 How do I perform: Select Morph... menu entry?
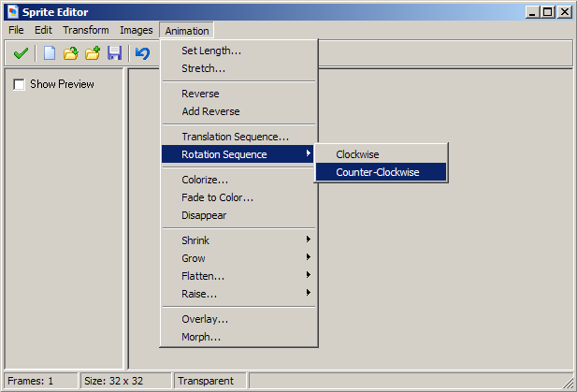point(238,337)
